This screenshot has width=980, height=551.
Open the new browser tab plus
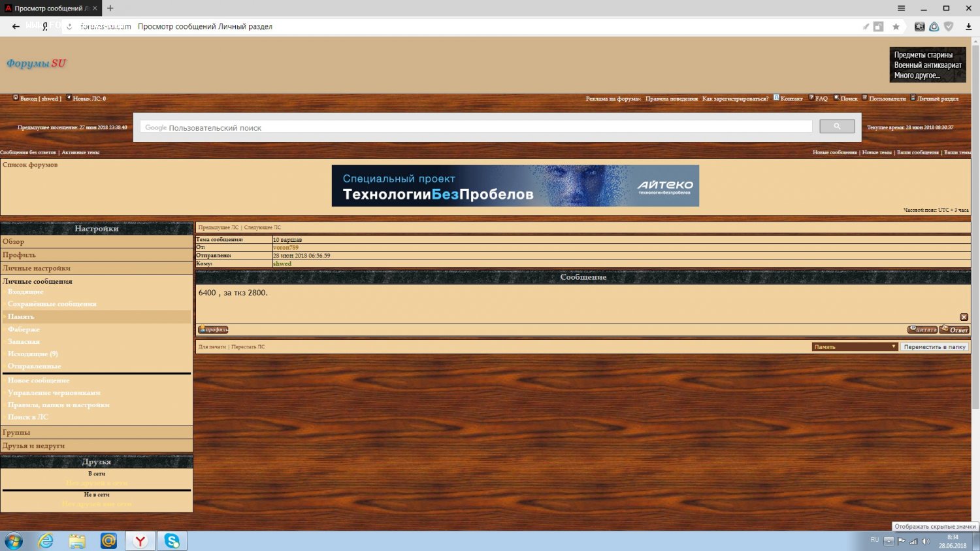tap(110, 8)
